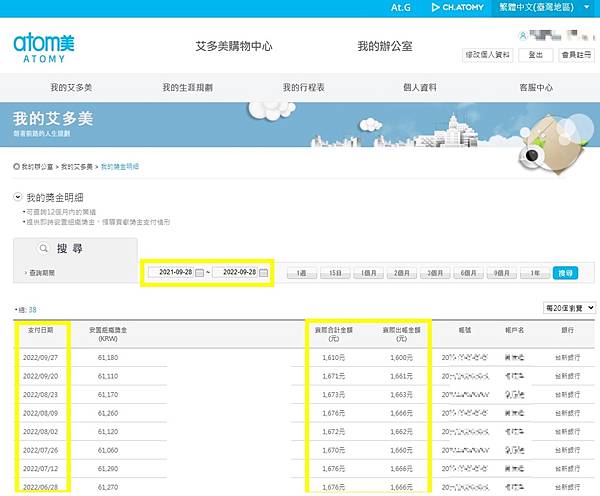600x496 pixels.
Task: Go to 艾多美購物中心
Action: 234,46
